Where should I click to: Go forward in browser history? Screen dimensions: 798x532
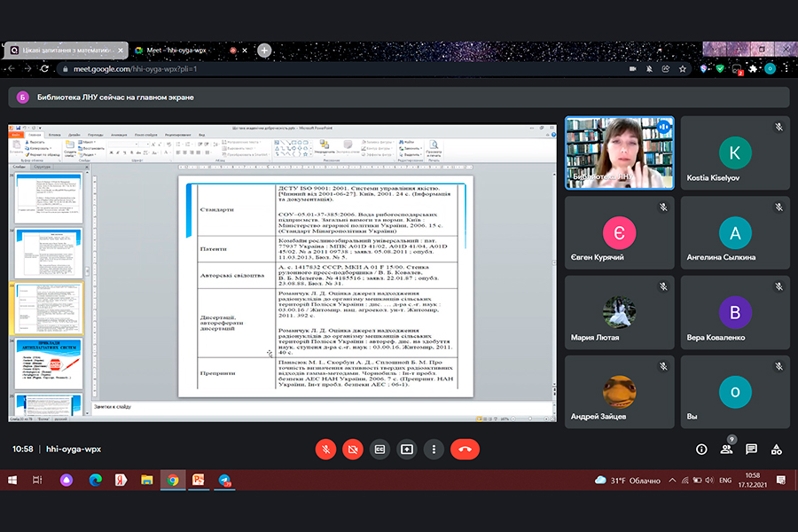[28, 69]
